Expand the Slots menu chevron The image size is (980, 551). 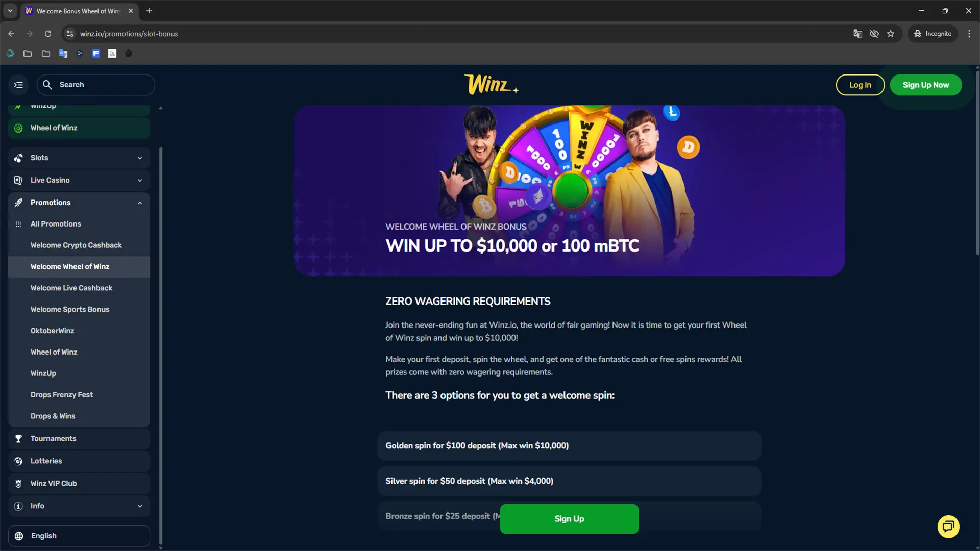(x=140, y=158)
